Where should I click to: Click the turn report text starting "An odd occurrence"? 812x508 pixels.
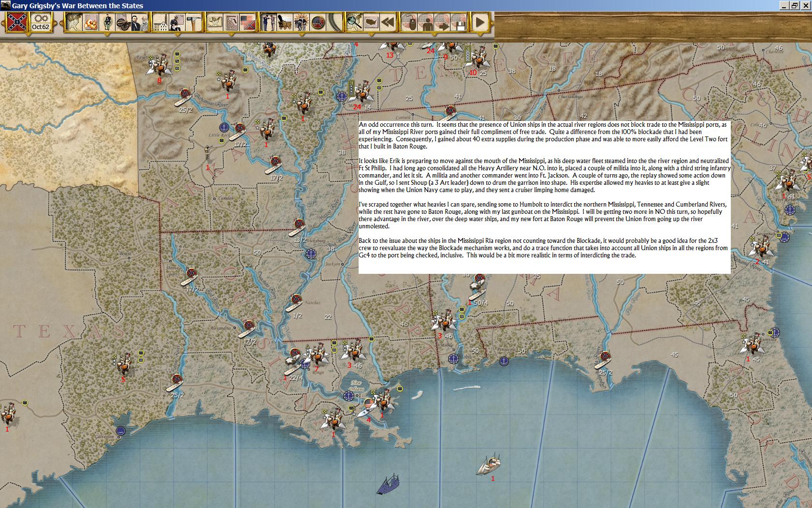(543, 135)
